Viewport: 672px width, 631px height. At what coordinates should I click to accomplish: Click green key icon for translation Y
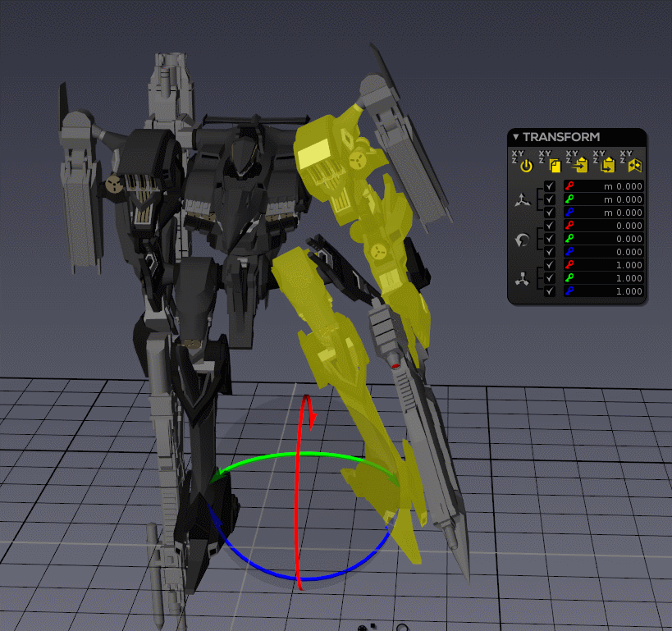pyautogui.click(x=569, y=199)
